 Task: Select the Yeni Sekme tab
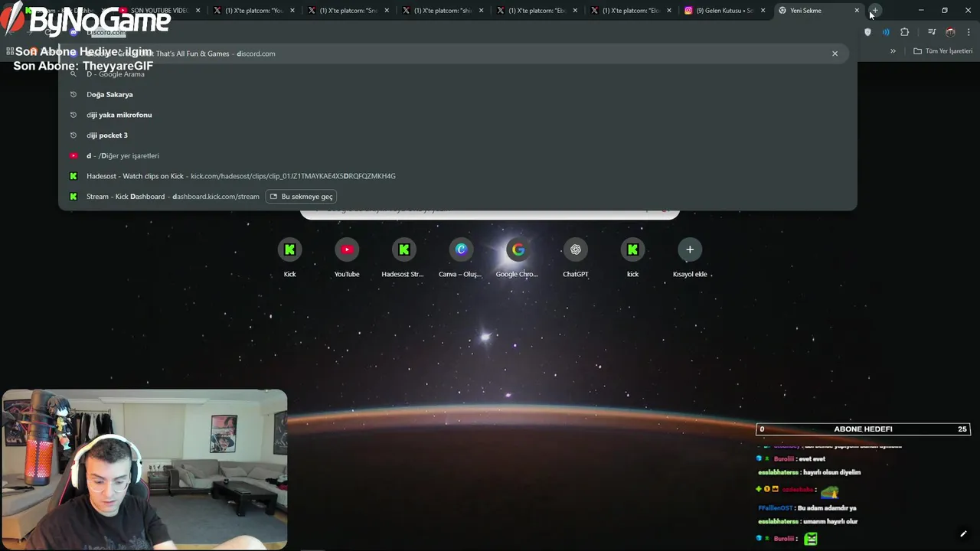pyautogui.click(x=819, y=11)
